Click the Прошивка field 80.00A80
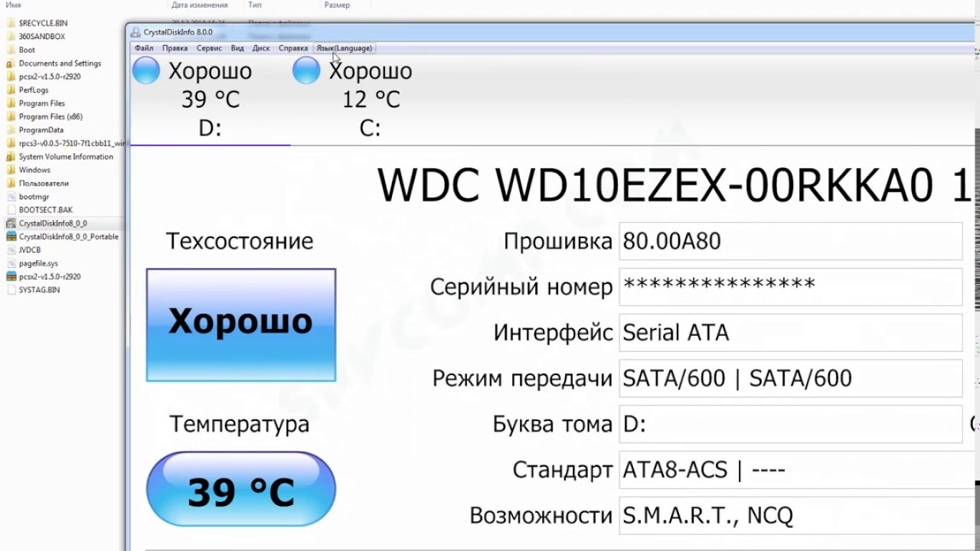 tap(790, 241)
